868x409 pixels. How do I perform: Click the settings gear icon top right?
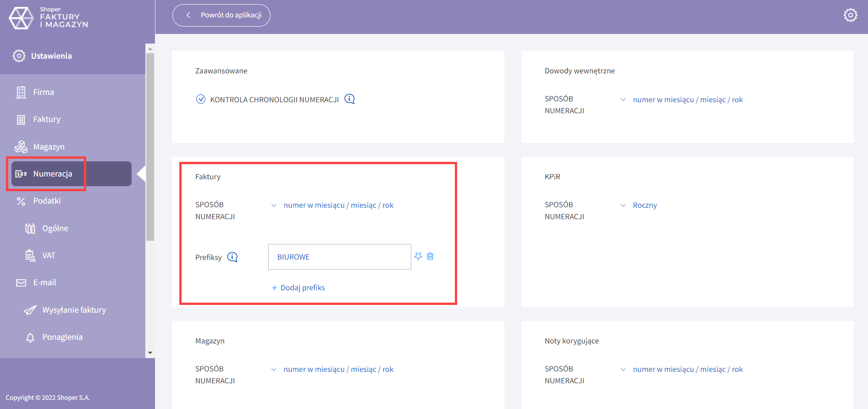[850, 15]
